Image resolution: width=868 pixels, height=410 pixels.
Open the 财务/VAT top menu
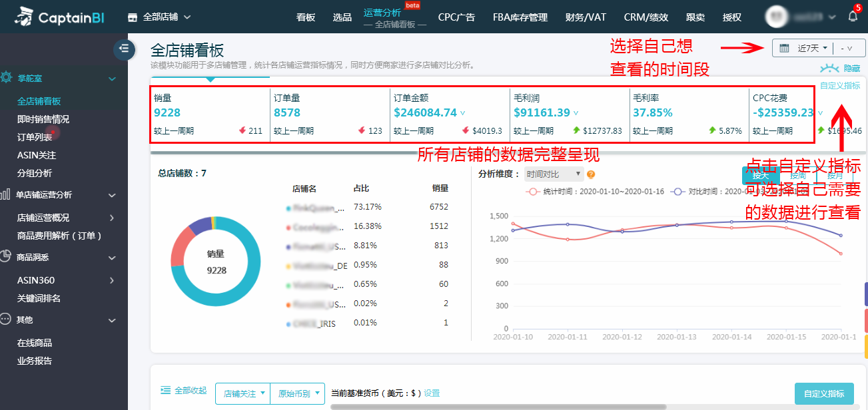tap(586, 17)
